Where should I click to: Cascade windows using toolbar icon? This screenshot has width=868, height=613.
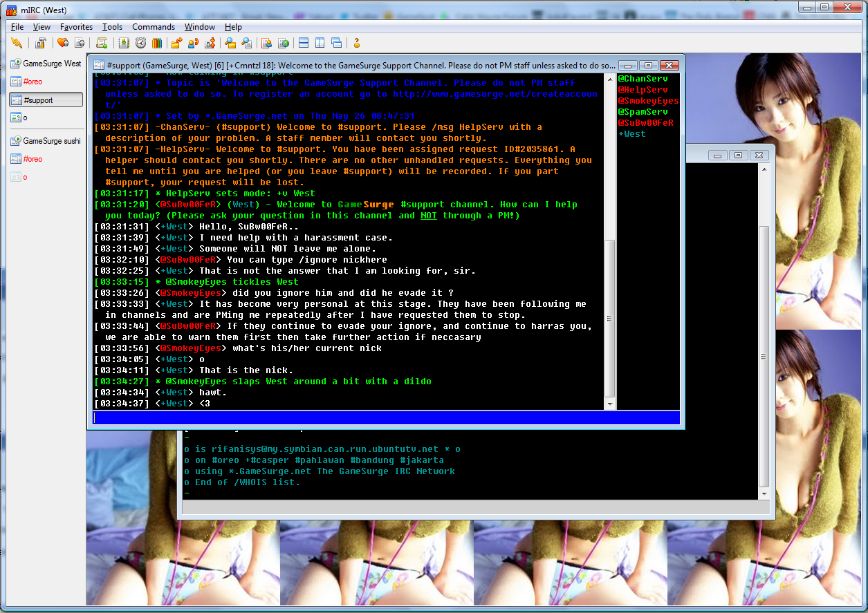[336, 43]
